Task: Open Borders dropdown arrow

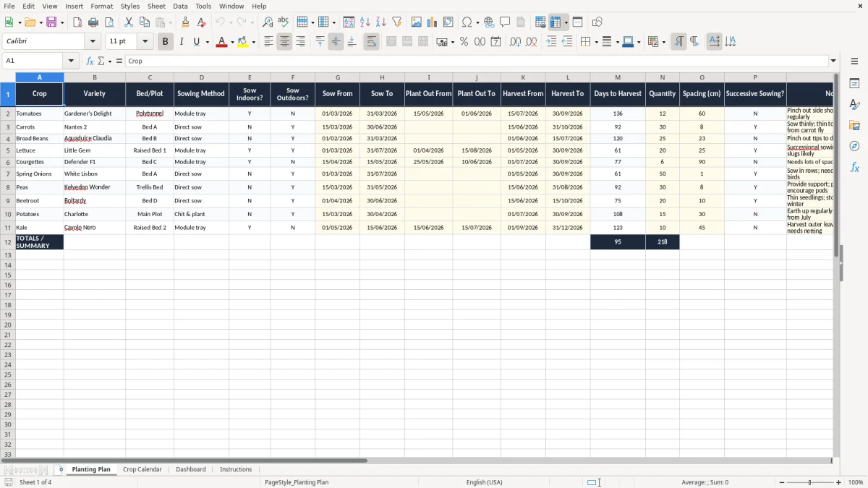Action: [x=595, y=42]
